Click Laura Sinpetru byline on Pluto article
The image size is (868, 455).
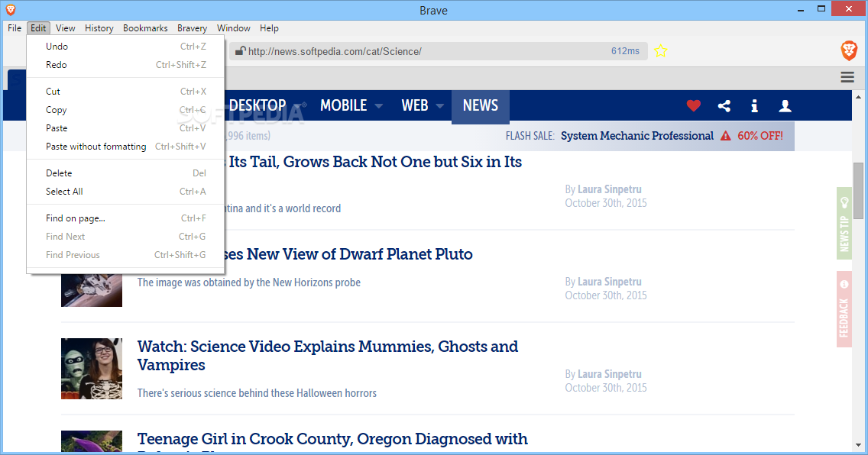pos(610,282)
